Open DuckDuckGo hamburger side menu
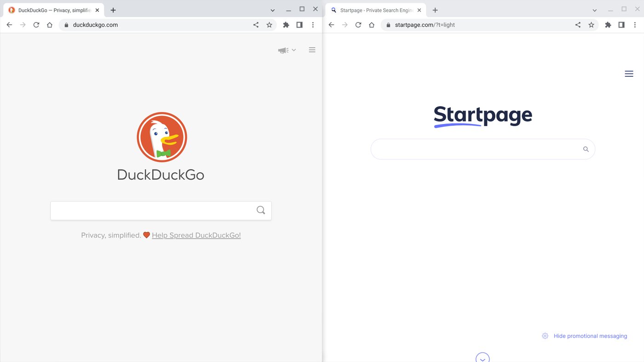This screenshot has height=362, width=644. click(312, 50)
